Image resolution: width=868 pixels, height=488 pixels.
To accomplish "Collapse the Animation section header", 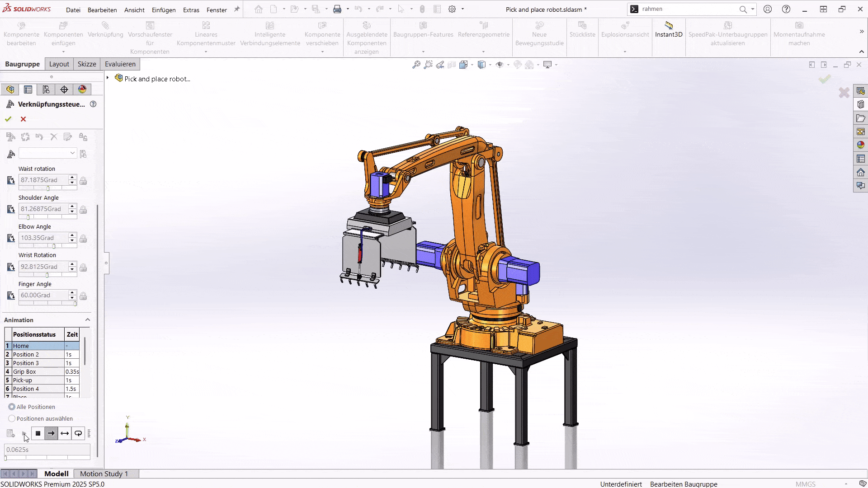I will pos(88,319).
